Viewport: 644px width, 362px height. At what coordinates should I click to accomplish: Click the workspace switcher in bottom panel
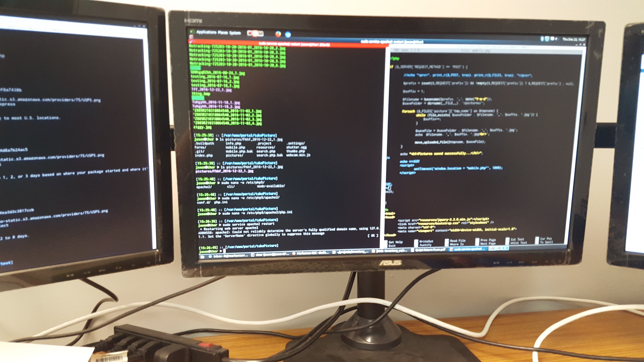[499, 248]
